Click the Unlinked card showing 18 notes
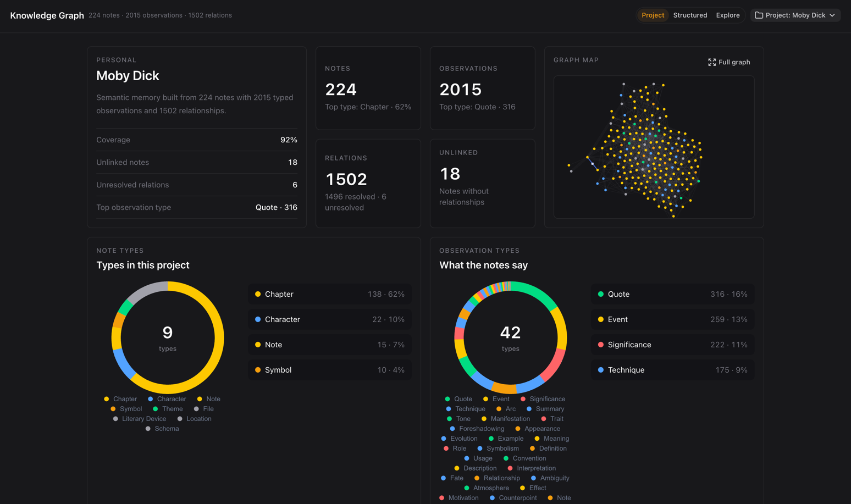The height and width of the screenshot is (504, 851). click(483, 183)
